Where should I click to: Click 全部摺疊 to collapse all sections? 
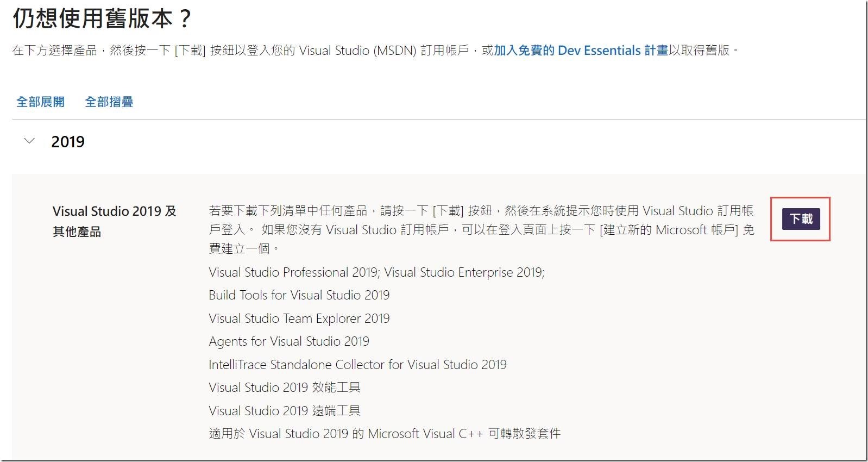(x=109, y=102)
